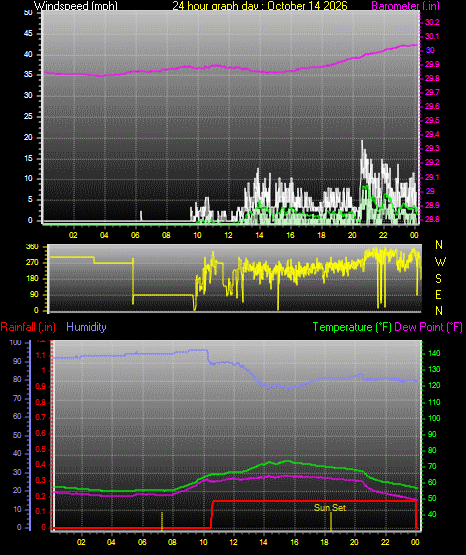Viewport: 466px width, 555px height.
Task: Click the 29.6 value on the barometer axis
Action: point(432,107)
